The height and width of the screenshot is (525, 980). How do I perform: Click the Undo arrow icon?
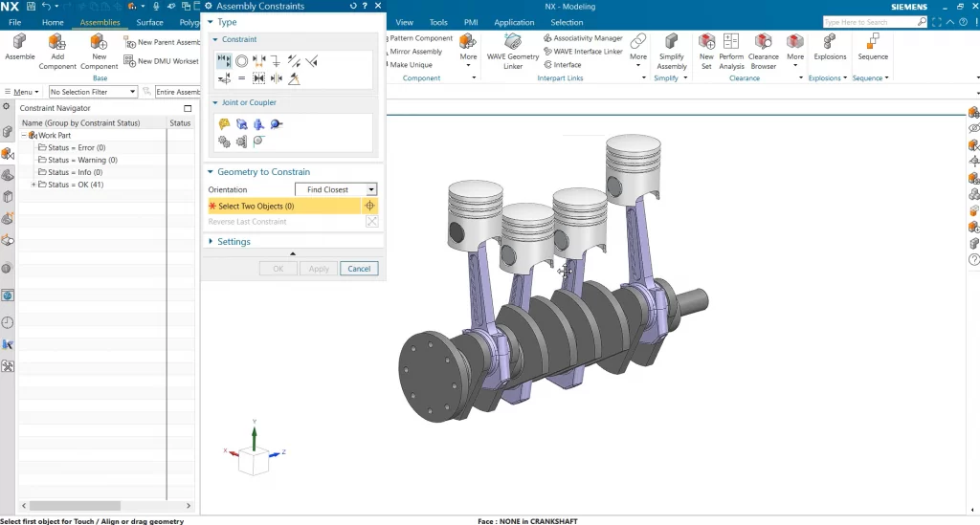46,7
